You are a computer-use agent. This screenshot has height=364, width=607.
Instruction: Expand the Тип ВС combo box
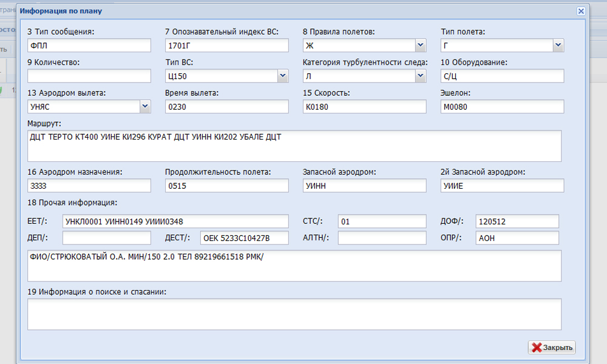click(283, 76)
